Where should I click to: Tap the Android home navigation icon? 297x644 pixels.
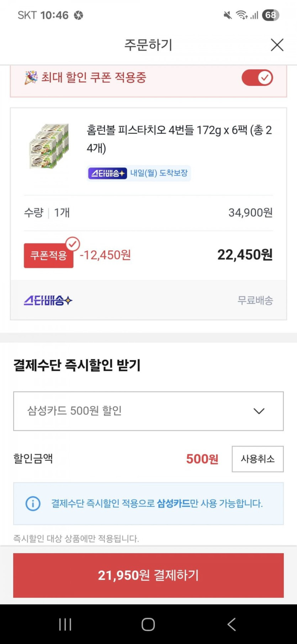pyautogui.click(x=148, y=624)
